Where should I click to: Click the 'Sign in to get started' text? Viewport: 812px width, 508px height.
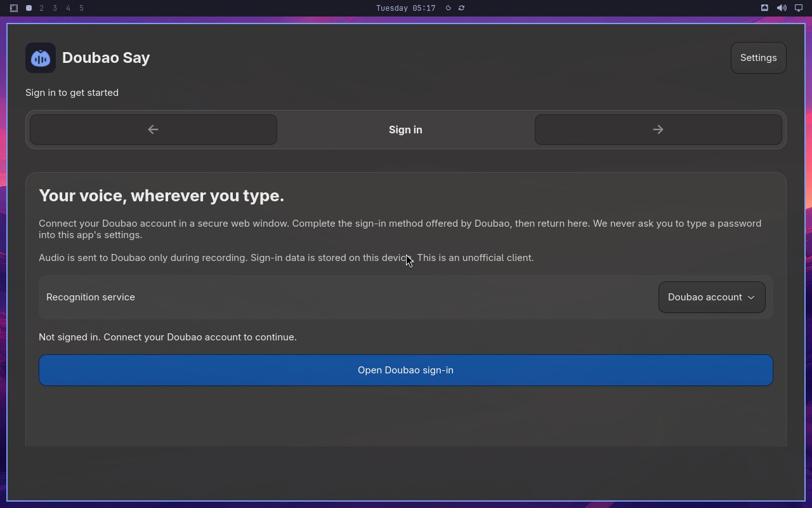[x=72, y=93]
